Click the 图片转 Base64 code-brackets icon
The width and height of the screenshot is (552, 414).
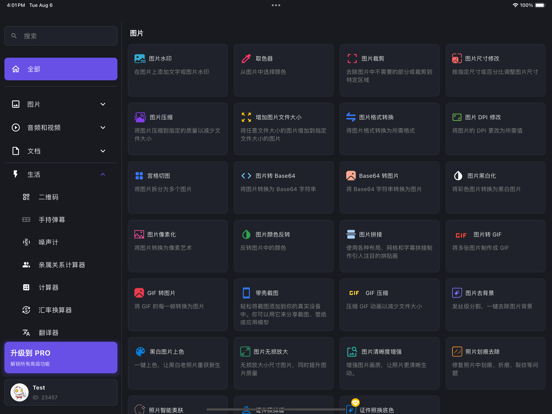(246, 176)
